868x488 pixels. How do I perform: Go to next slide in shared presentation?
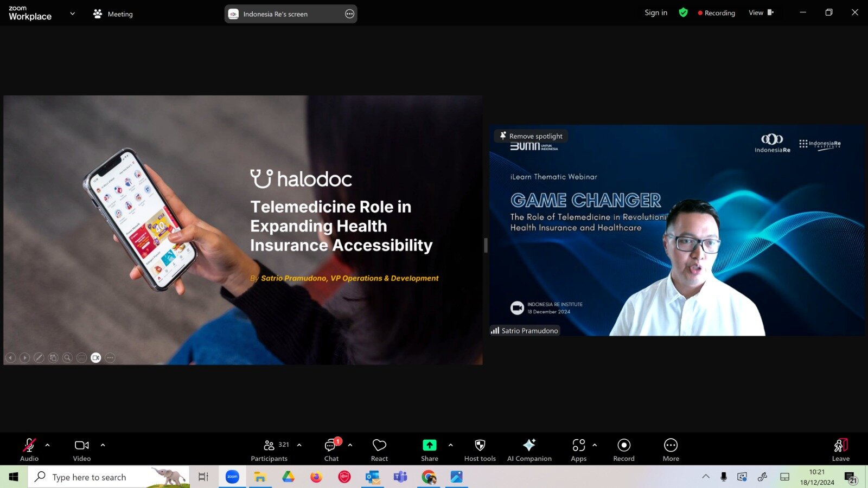coord(24,358)
